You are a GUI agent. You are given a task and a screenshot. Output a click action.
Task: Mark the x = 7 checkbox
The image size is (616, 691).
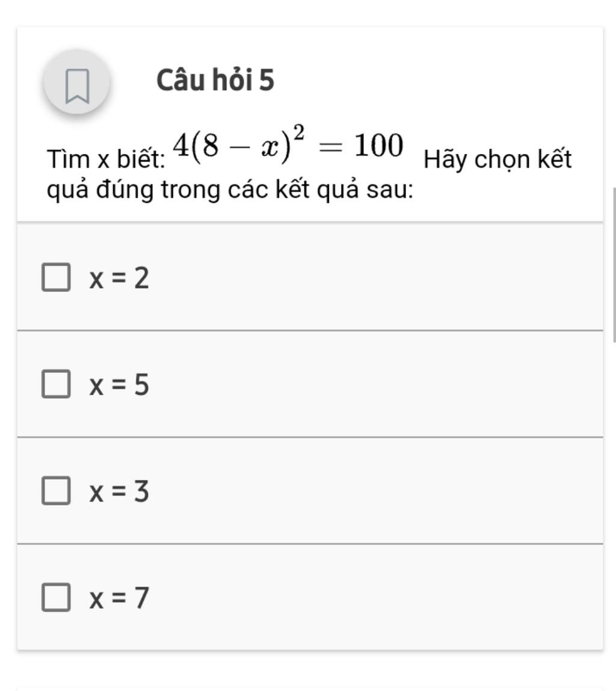56,597
